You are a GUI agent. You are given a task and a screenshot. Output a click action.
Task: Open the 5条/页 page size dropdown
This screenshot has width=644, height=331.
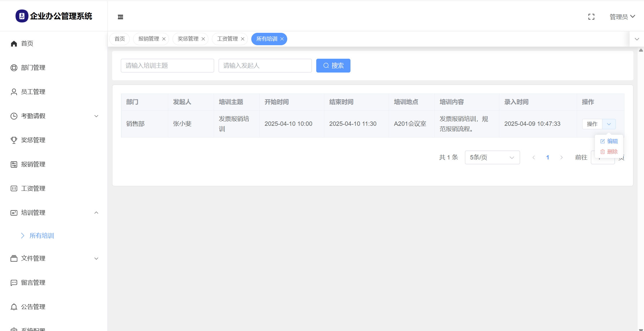click(492, 157)
